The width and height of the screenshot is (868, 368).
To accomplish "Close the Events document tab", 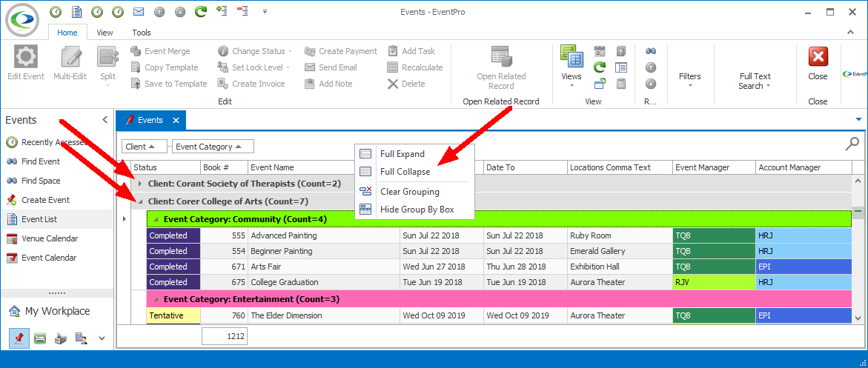I will tap(176, 120).
